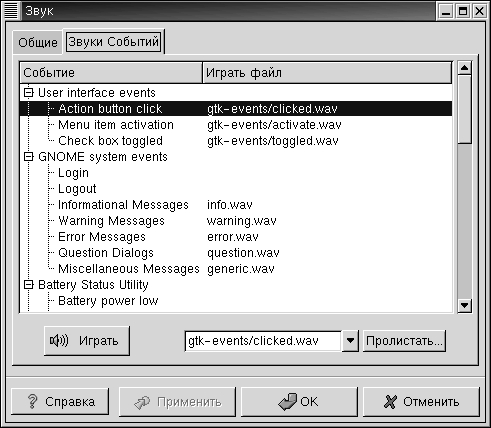Open the sound file dropdown arrow

pos(350,341)
